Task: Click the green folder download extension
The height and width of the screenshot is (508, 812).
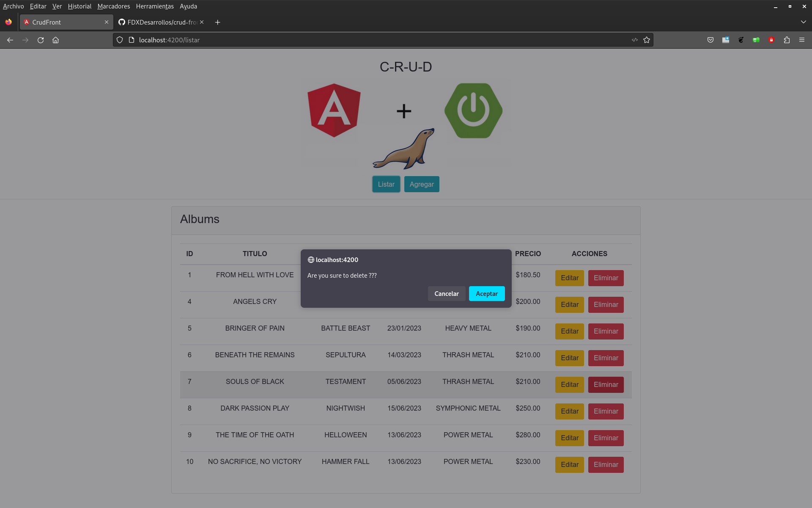Action: point(756,40)
